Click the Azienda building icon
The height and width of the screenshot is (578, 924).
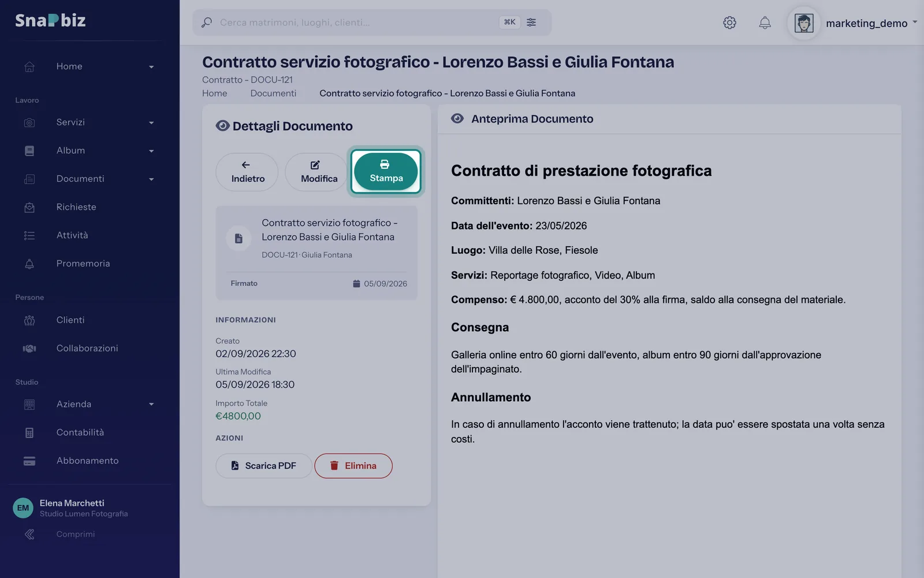pos(29,405)
